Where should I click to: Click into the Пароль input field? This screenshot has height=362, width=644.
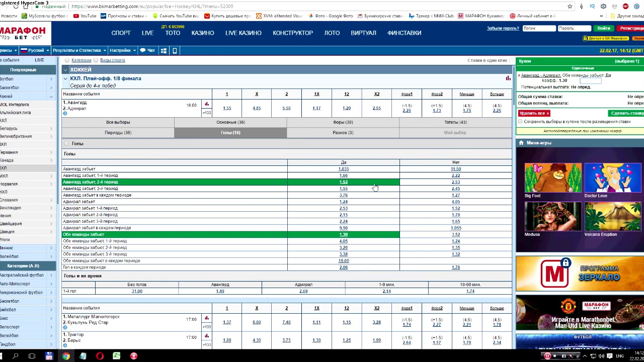(574, 28)
